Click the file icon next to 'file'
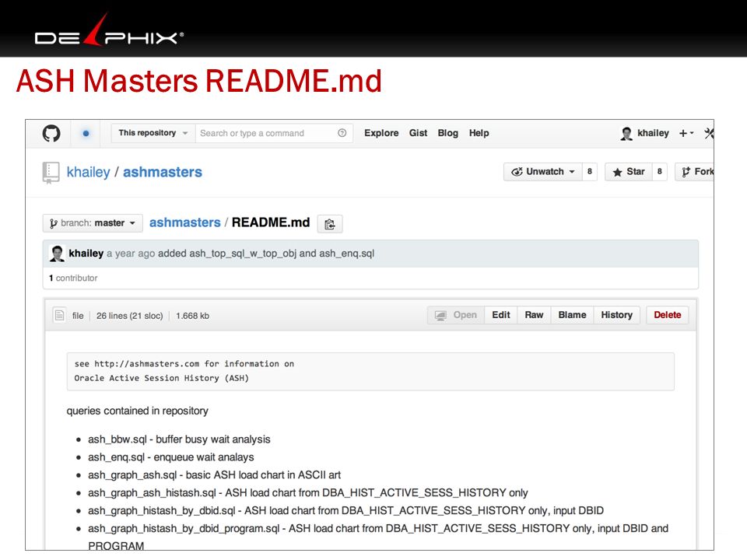 click(60, 315)
